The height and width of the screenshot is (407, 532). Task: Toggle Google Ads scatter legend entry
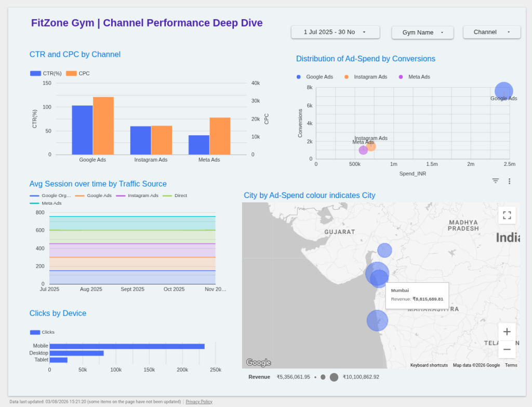[315, 77]
